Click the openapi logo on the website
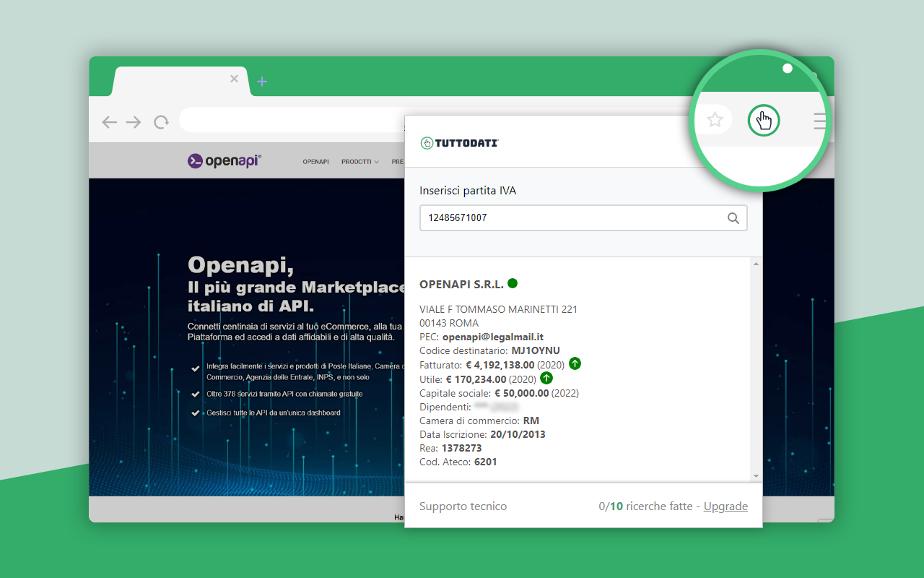Viewport: 924px width, 578px height. point(225,161)
